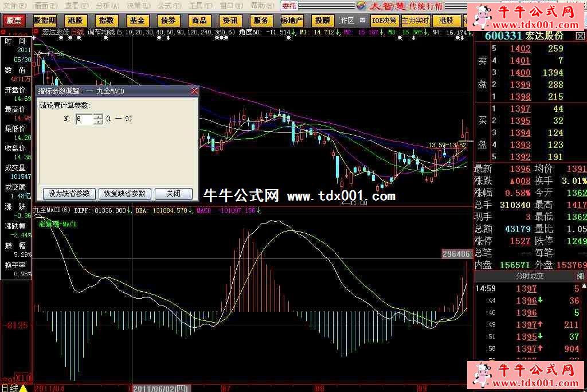Select the 港股 button next to 主力实时
This screenshot has width=587, height=392.
click(446, 21)
